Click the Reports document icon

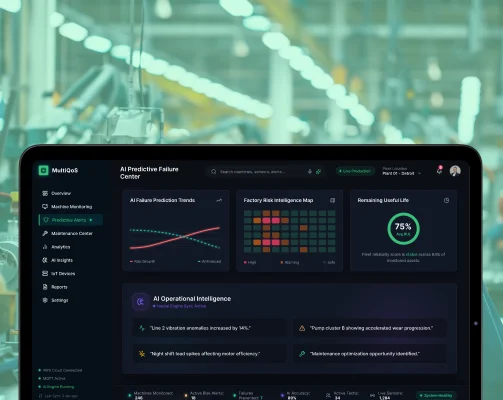coord(45,287)
